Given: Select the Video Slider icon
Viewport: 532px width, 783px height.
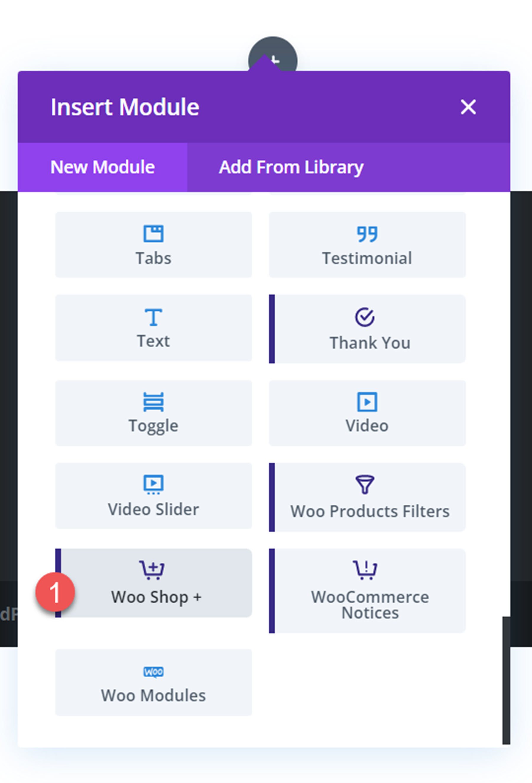Looking at the screenshot, I should [x=154, y=485].
